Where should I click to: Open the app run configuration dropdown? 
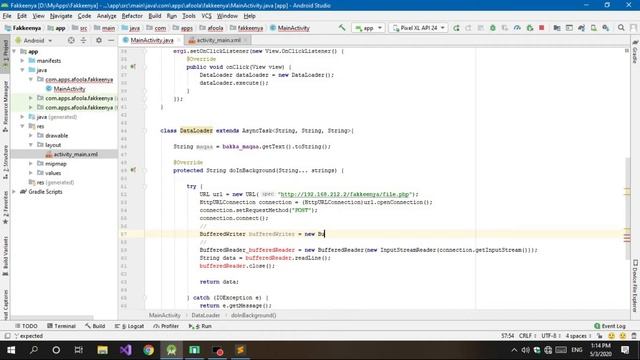pyautogui.click(x=369, y=28)
